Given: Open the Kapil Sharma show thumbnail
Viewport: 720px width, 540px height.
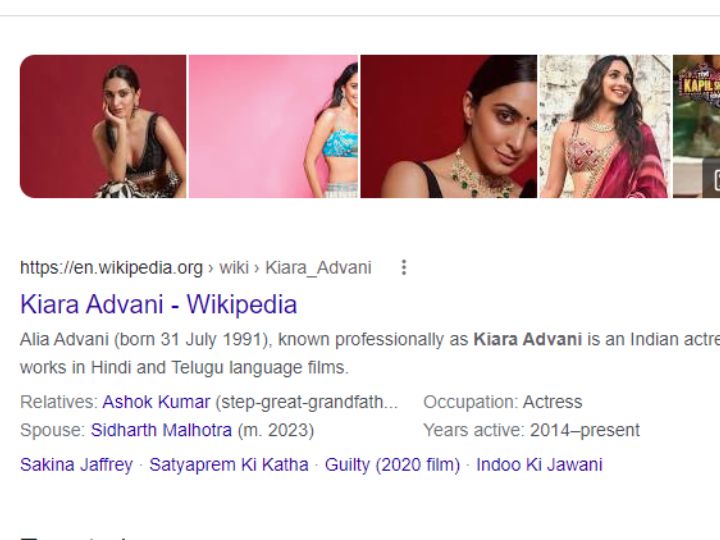Looking at the screenshot, I should [696, 126].
